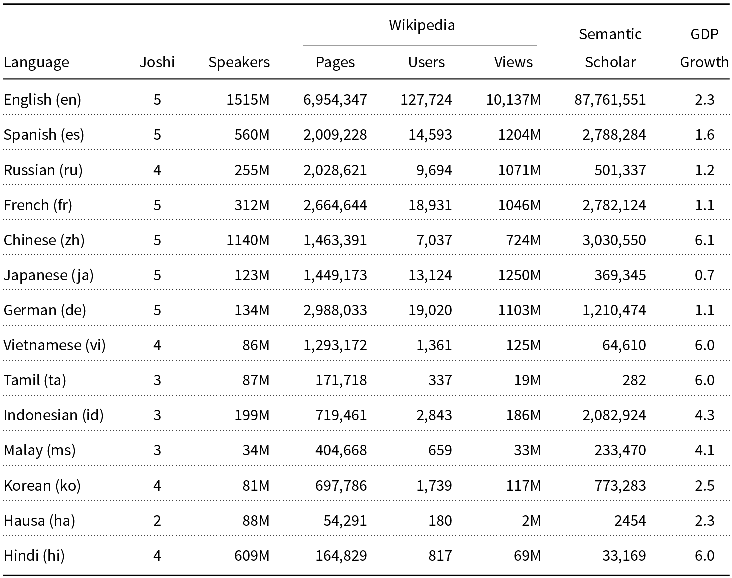The image size is (732, 578).
Task: Click Indonesian users value 2,843
Action: [x=434, y=416]
